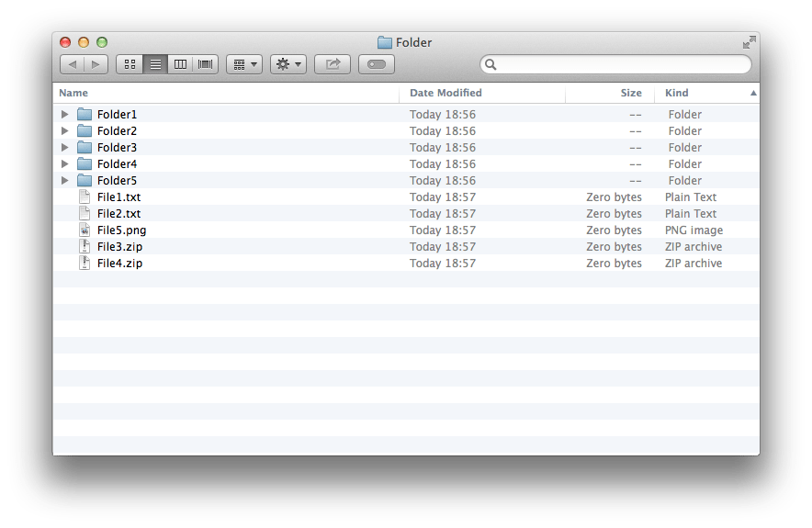Go forward with the right arrow
The image size is (812, 528).
point(96,64)
